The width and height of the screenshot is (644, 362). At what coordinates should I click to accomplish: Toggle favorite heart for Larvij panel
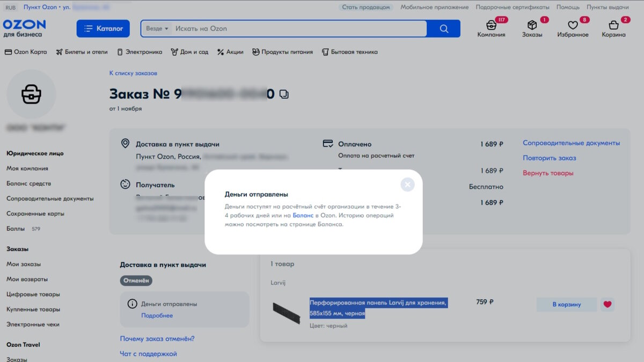(x=608, y=305)
